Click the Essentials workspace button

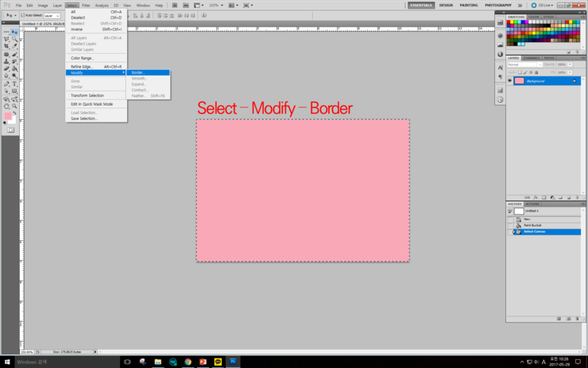click(x=421, y=6)
